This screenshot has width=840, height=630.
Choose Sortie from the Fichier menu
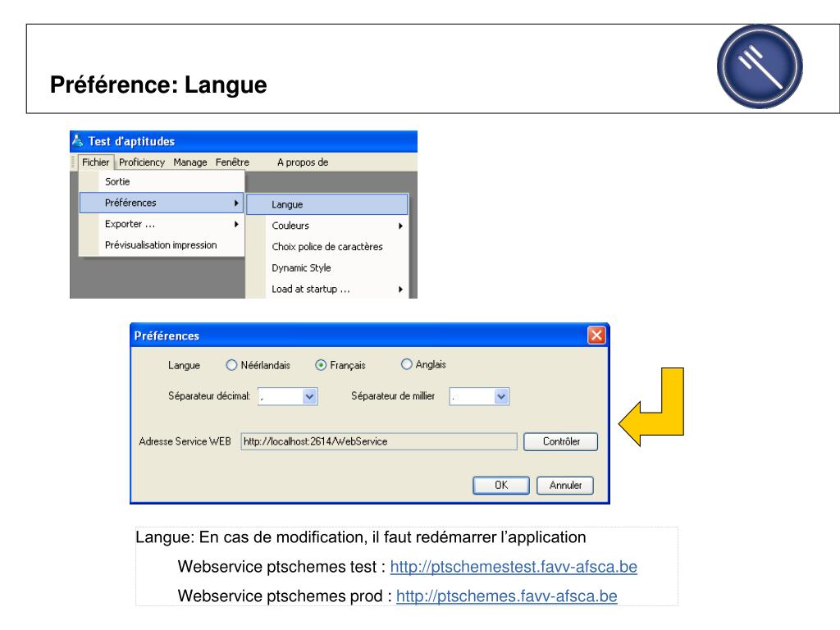[162, 181]
